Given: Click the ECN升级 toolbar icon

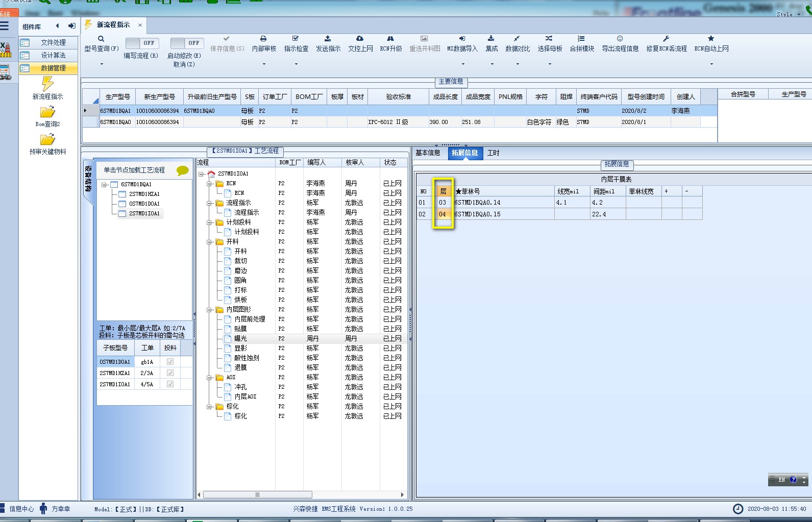Looking at the screenshot, I should [390, 39].
